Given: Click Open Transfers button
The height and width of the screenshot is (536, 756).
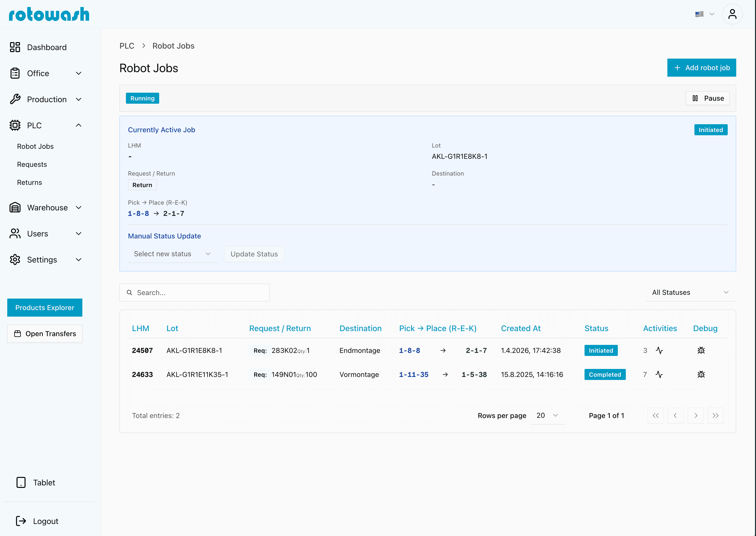Looking at the screenshot, I should 45,334.
